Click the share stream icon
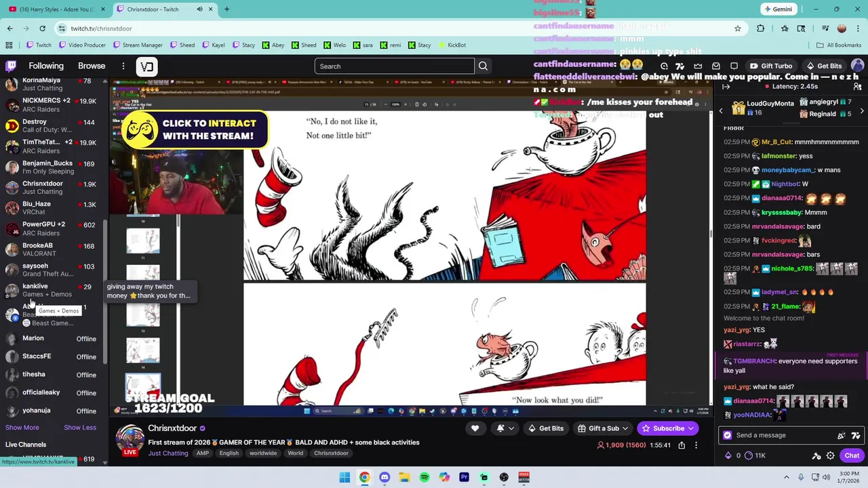The image size is (868, 488). click(682, 445)
